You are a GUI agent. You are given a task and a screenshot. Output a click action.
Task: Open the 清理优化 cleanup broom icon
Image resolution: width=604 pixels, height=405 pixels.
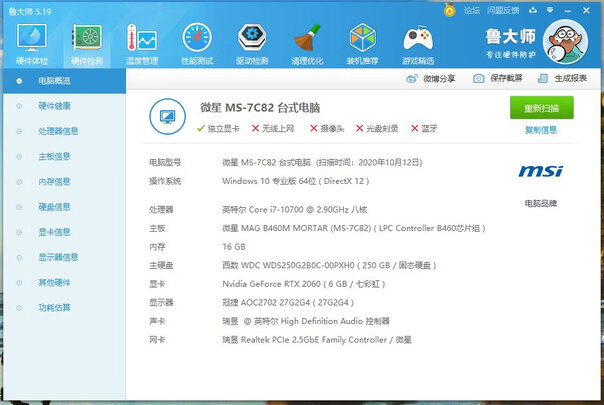click(307, 42)
